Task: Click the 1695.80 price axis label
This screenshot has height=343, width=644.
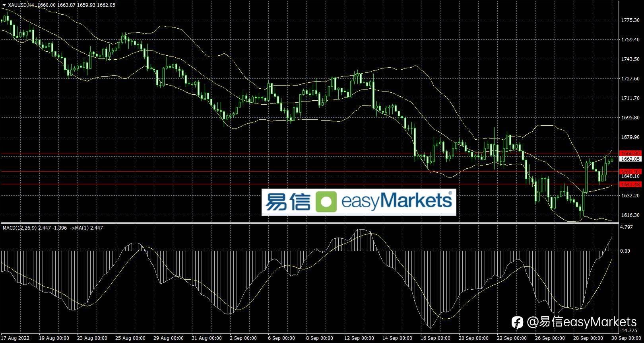Action: point(630,117)
